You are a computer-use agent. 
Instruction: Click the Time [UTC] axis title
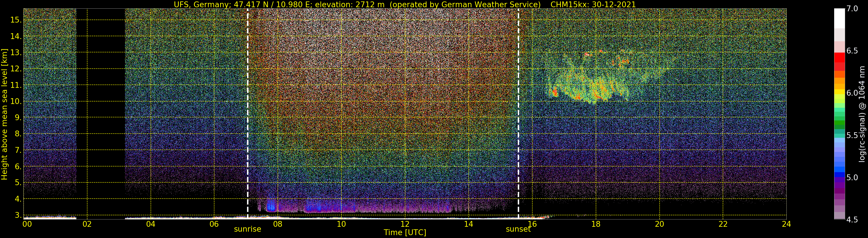click(x=405, y=233)
